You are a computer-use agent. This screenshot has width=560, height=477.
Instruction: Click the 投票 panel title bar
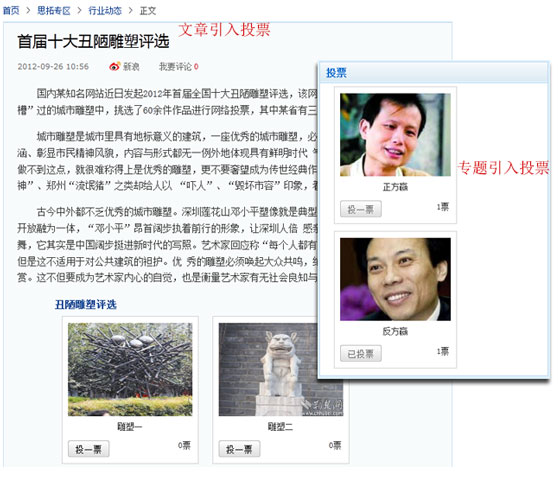434,73
